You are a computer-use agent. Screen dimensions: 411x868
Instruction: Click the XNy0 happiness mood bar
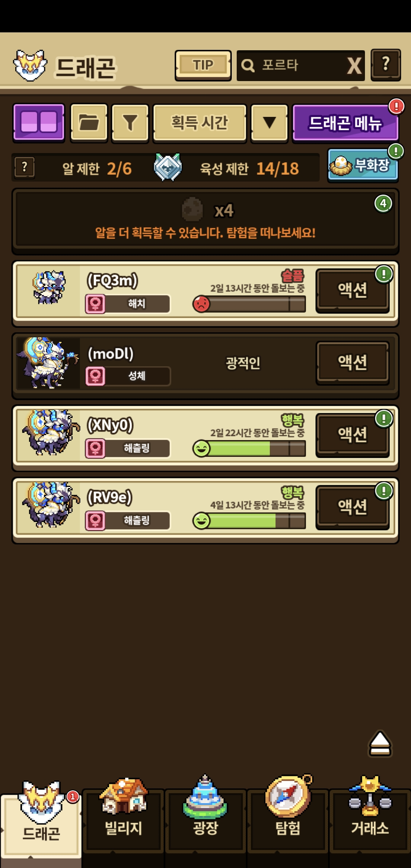(x=249, y=448)
